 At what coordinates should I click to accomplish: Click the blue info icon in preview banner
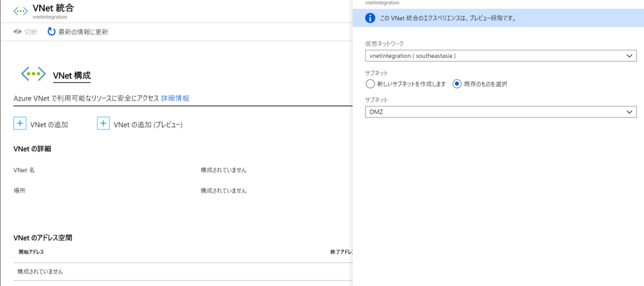pos(370,18)
